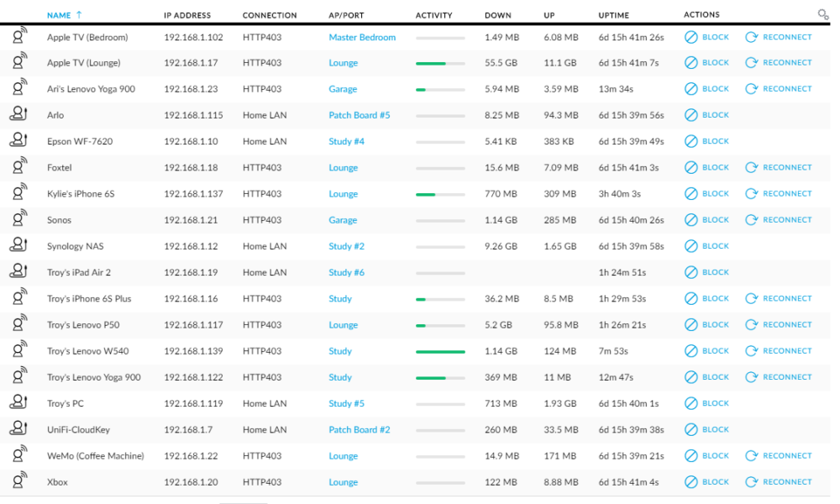Click the pagination control below the table
This screenshot has height=504, width=840.
243,501
